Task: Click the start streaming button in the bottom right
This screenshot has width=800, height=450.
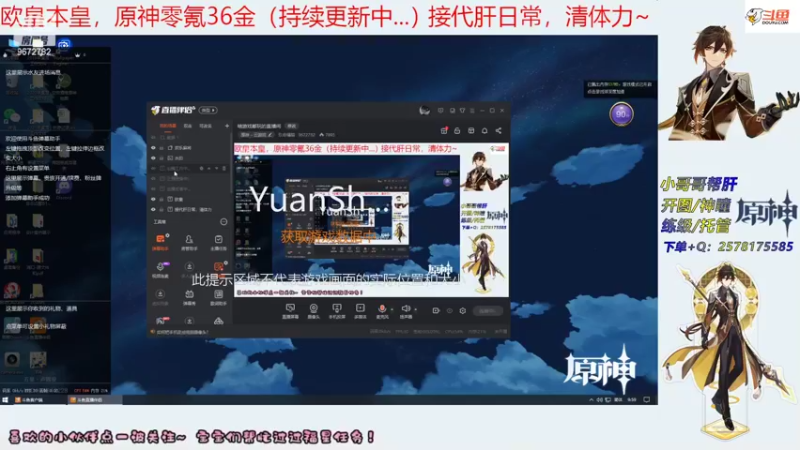Action: click(488, 311)
